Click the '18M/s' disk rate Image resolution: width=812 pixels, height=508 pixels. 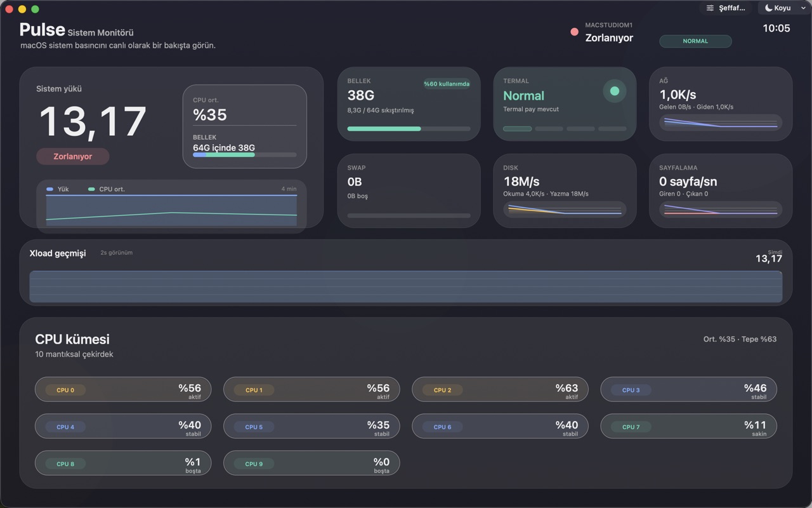coord(521,182)
